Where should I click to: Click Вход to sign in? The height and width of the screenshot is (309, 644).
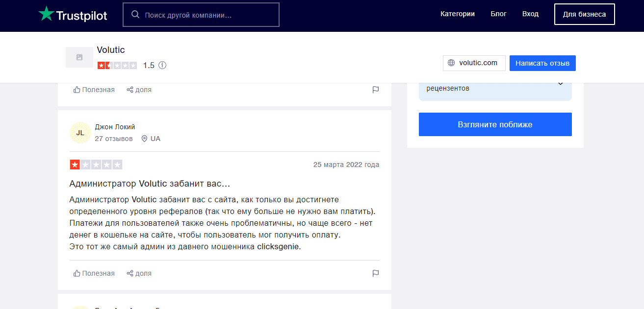tap(530, 14)
